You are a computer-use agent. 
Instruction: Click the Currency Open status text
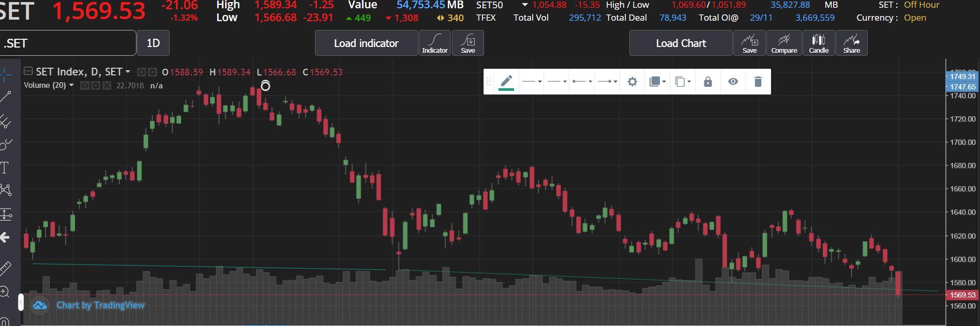[x=915, y=18]
